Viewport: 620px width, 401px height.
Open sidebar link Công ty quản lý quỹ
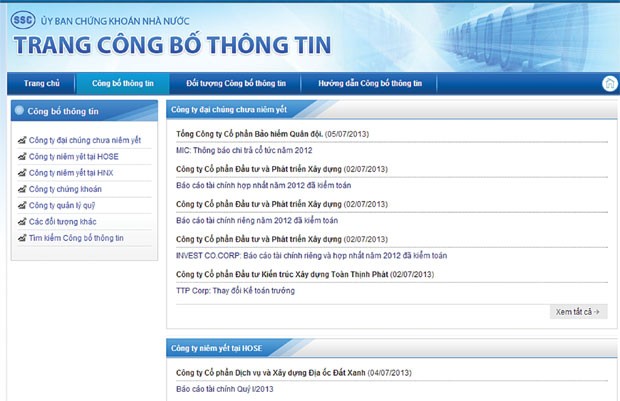[x=62, y=205]
